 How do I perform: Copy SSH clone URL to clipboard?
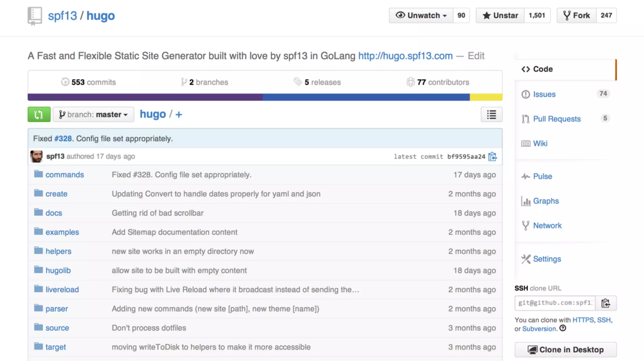606,303
